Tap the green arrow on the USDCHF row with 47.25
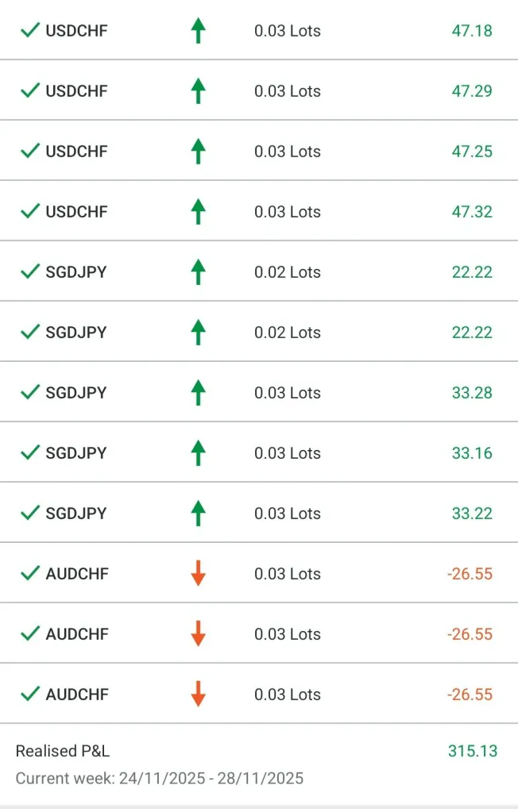Image resolution: width=518 pixels, height=812 pixels. pyautogui.click(x=199, y=152)
